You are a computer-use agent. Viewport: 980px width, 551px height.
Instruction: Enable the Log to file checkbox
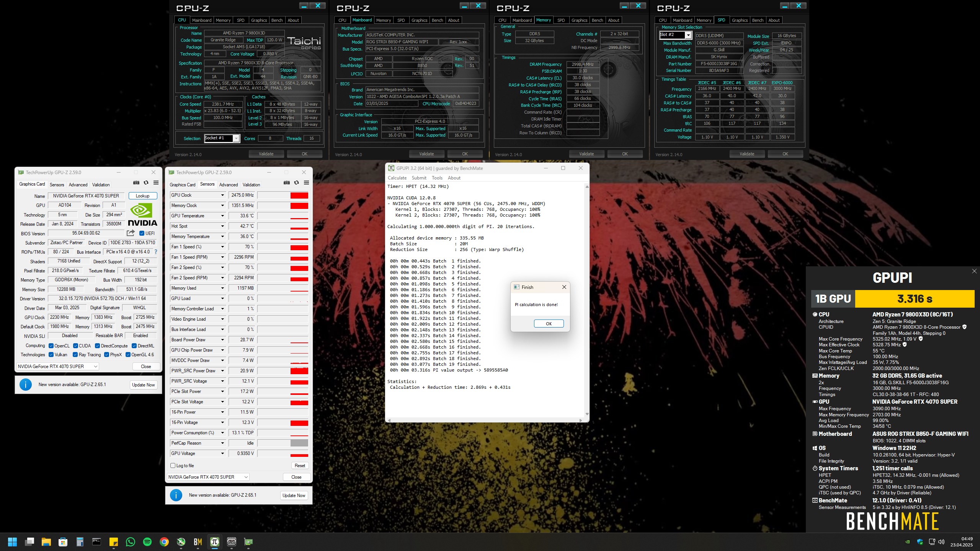click(173, 466)
